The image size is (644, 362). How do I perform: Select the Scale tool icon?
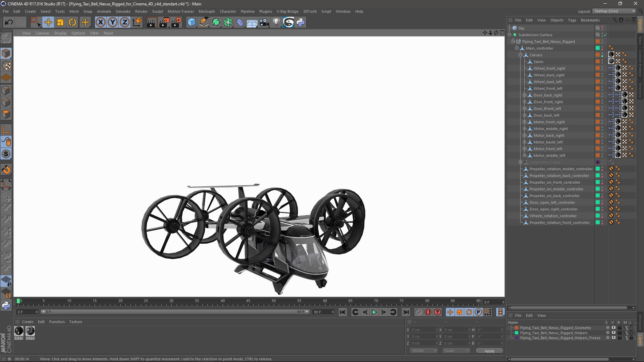pyautogui.click(x=60, y=22)
